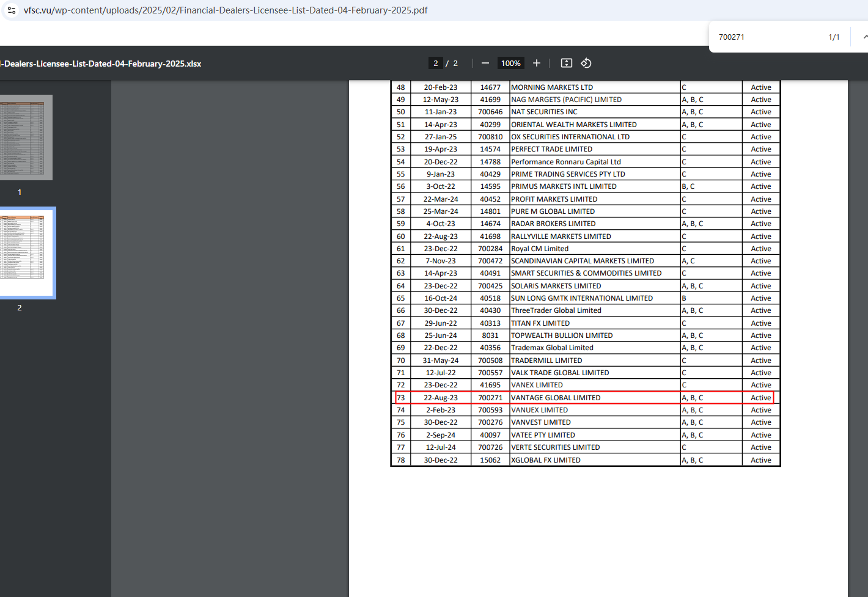Select VANTAGE GLOBAL LIMITED highlighted name
The width and height of the screenshot is (868, 597).
pos(556,398)
